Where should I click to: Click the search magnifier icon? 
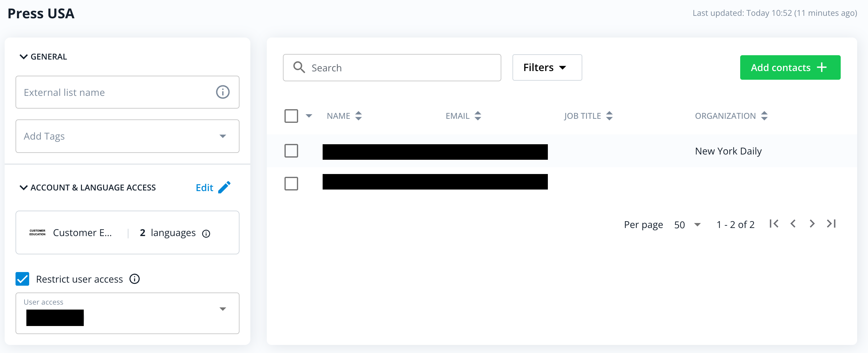pos(299,67)
